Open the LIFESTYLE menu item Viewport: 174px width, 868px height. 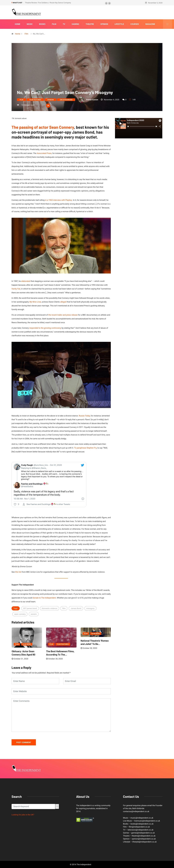[119, 24]
